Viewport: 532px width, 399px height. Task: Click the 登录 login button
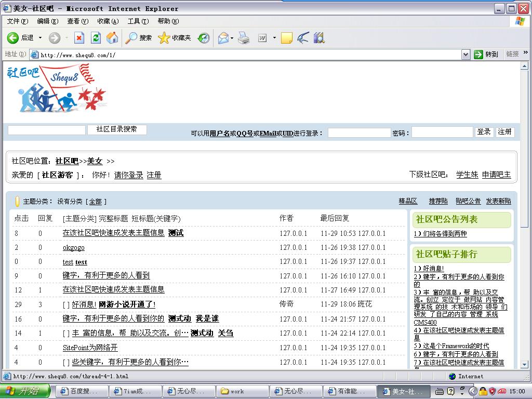coord(484,132)
